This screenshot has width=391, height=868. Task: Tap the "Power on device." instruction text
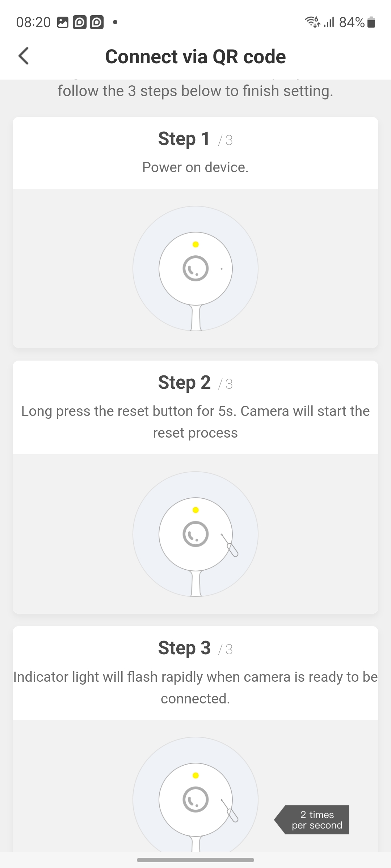click(x=195, y=167)
